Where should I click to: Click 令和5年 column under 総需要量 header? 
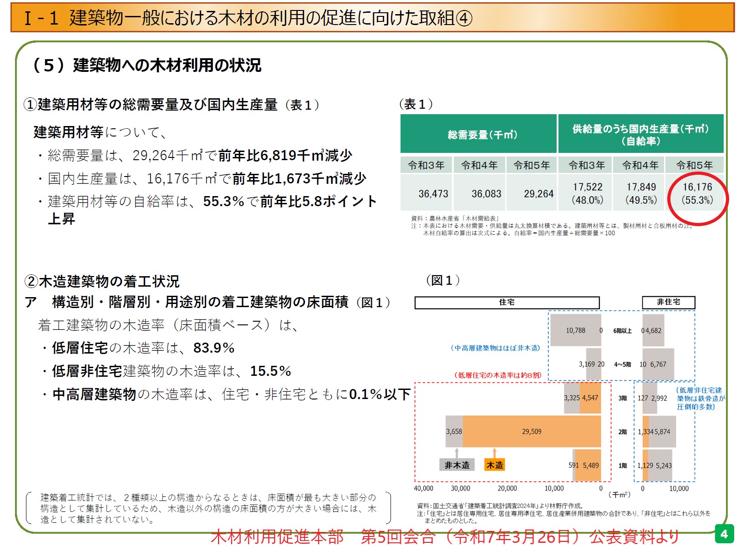pos(532,165)
